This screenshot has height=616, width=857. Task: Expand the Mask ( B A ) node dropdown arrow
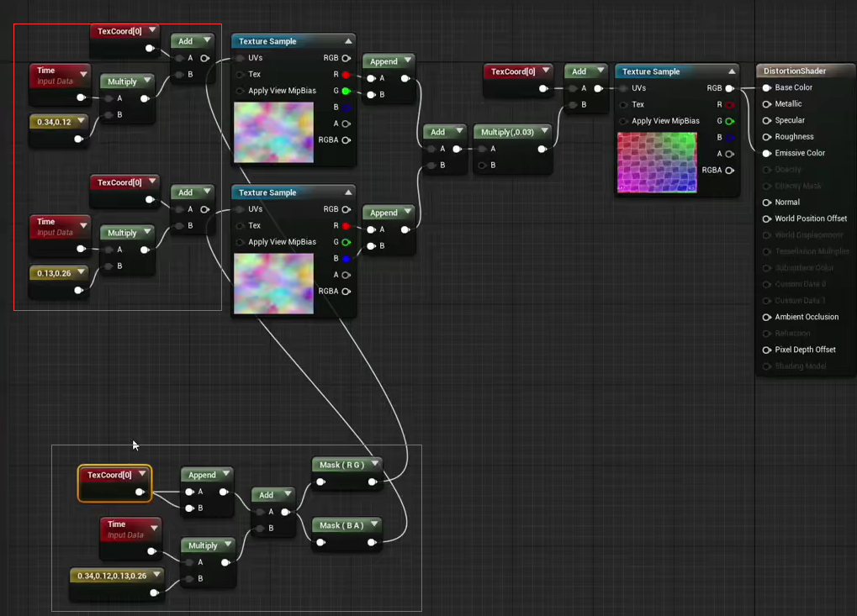click(374, 524)
